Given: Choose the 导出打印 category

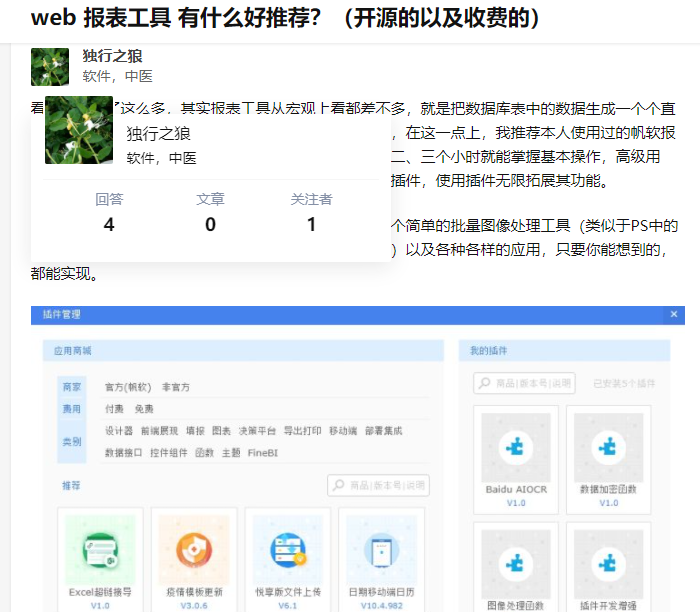Looking at the screenshot, I should pos(302,431).
